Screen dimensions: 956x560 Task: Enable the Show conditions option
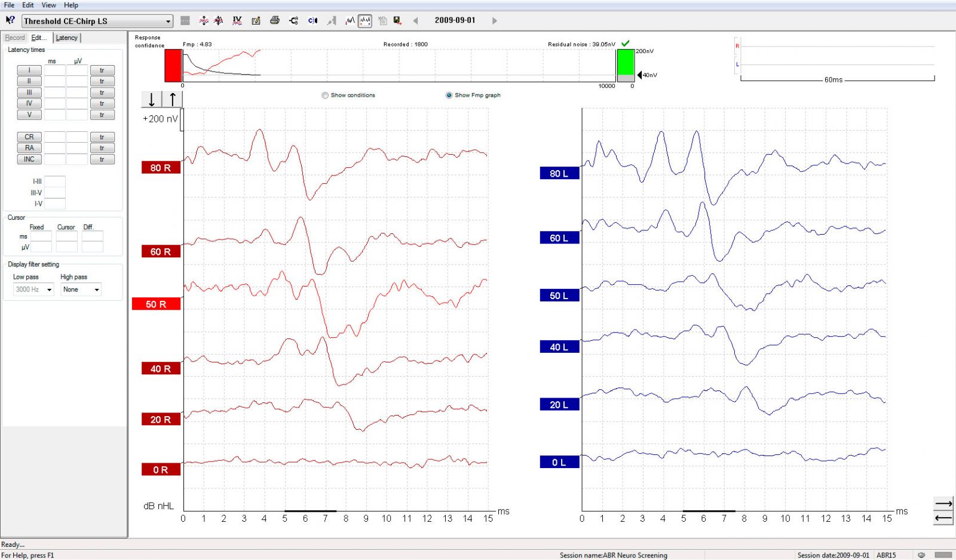(x=324, y=95)
